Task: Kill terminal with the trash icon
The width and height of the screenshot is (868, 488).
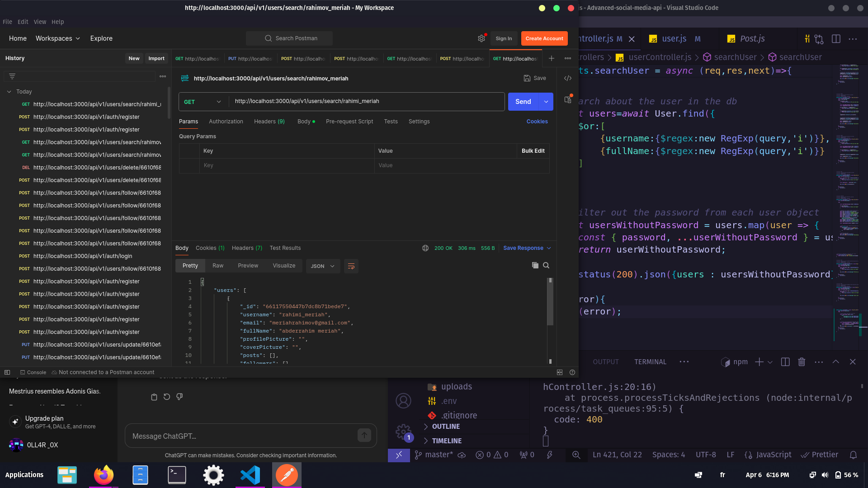Action: tap(802, 362)
